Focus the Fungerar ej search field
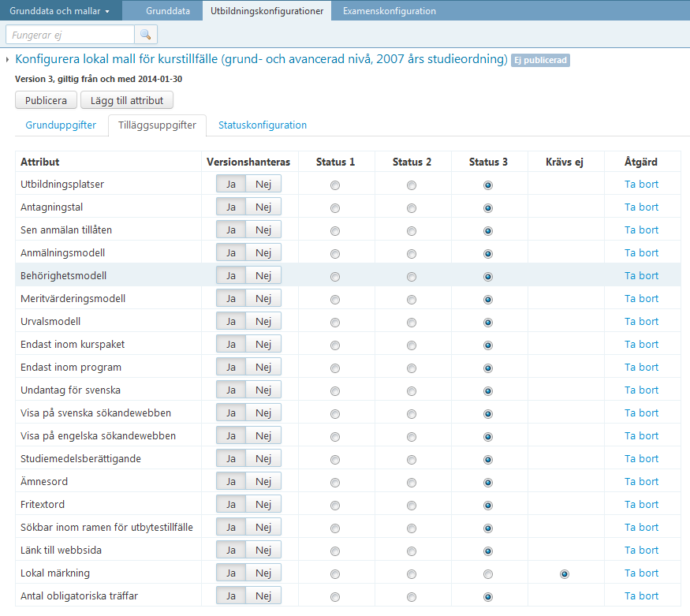This screenshot has height=616, width=690. (70, 35)
